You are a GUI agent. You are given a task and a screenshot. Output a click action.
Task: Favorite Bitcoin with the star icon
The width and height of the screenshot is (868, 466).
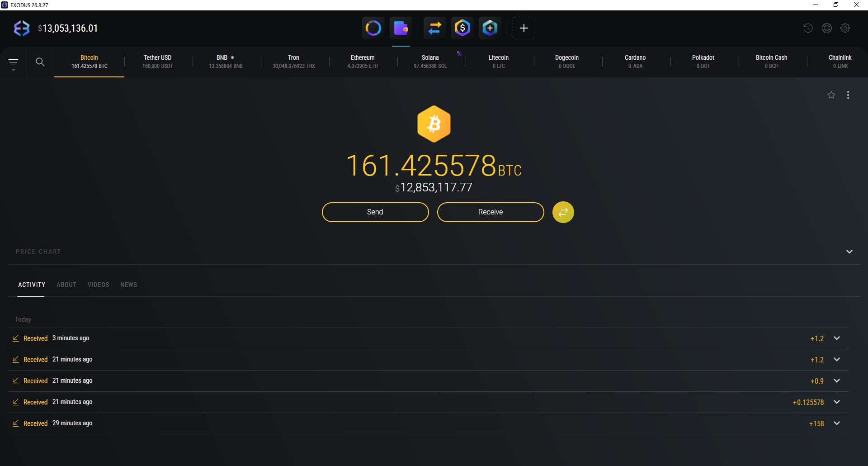pyautogui.click(x=831, y=95)
